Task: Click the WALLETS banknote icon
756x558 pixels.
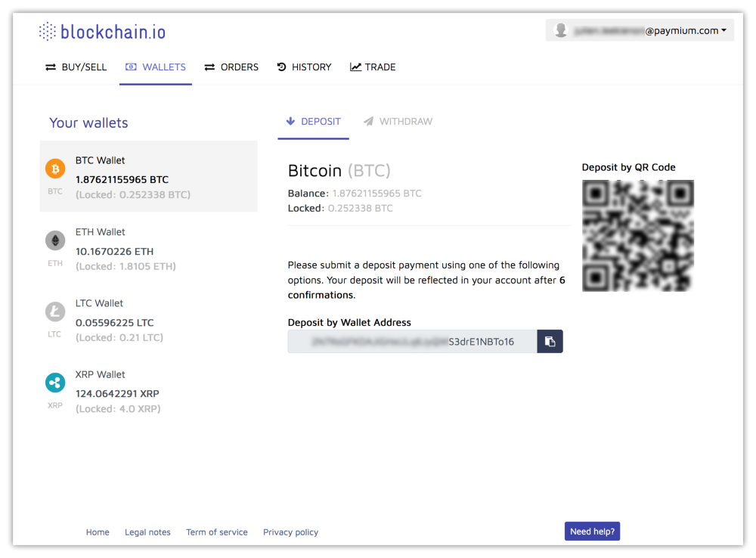Action: tap(131, 67)
